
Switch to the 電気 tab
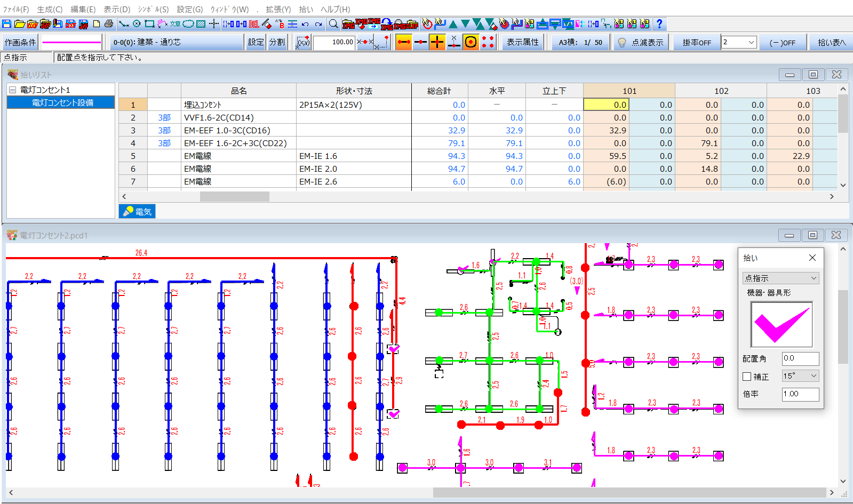[x=137, y=212]
